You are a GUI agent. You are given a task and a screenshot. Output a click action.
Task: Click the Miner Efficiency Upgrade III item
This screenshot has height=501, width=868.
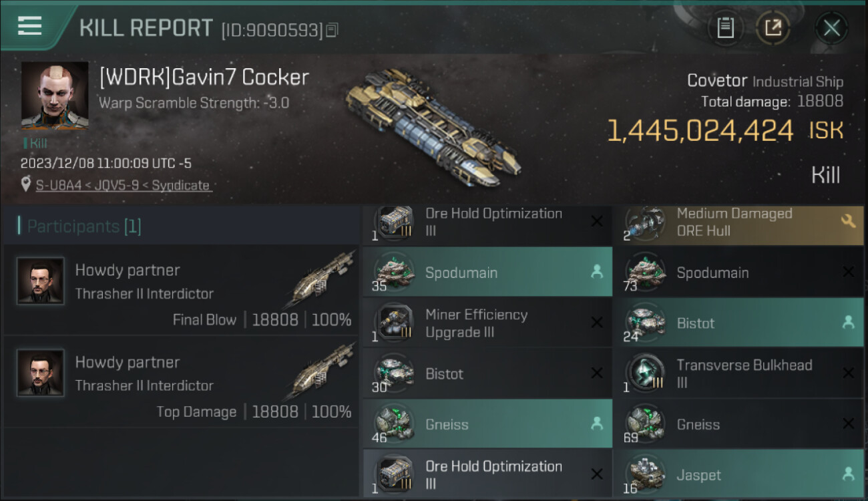487,323
